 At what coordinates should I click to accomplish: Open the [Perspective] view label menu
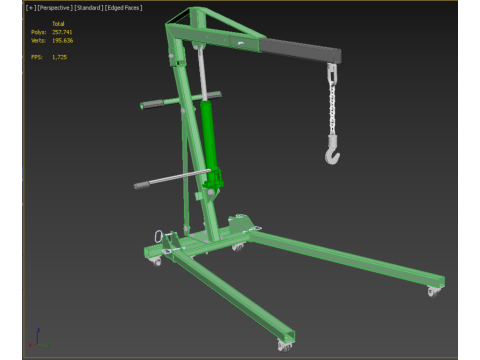click(x=55, y=8)
